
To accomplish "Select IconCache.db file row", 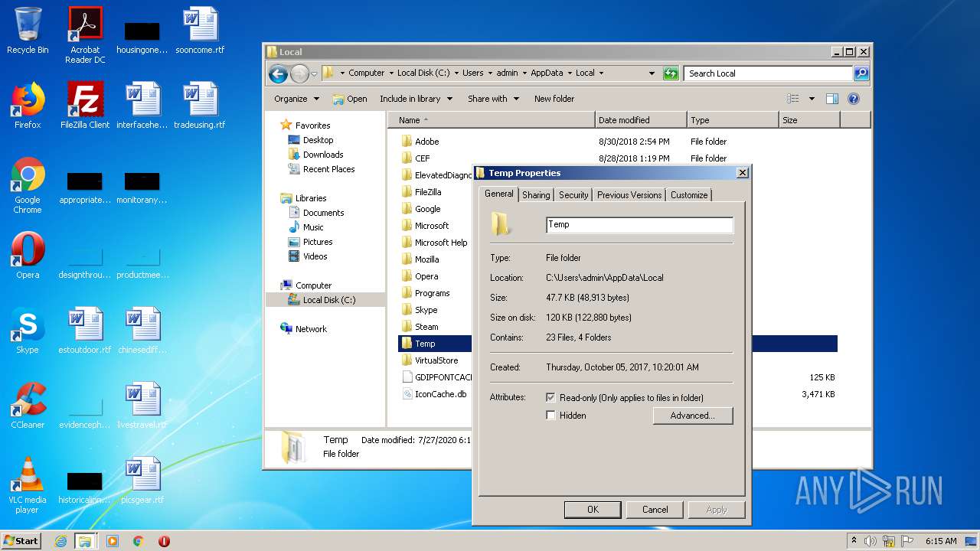I will pos(436,394).
